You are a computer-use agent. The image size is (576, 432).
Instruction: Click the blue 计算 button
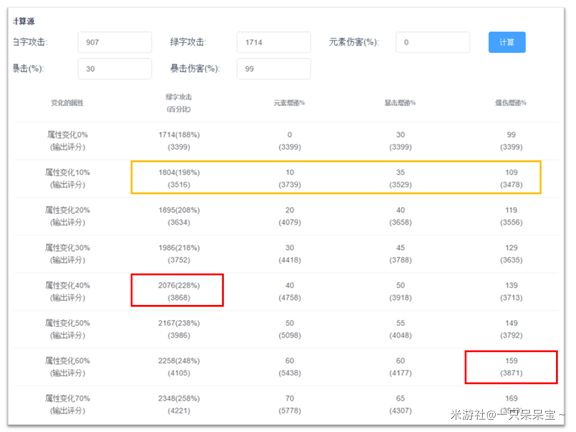(x=507, y=42)
